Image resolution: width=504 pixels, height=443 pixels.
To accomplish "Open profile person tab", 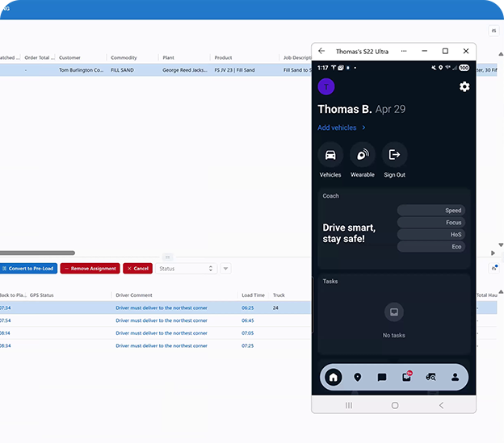I will coord(456,377).
